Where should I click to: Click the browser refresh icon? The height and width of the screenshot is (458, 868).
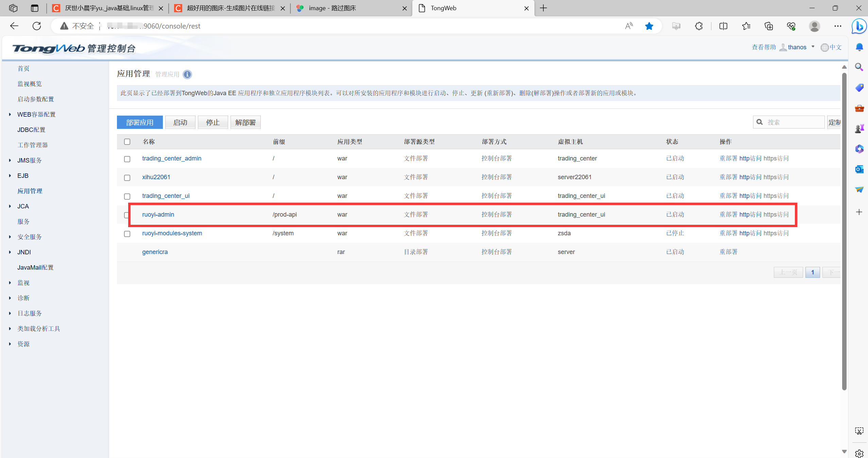pos(37,26)
